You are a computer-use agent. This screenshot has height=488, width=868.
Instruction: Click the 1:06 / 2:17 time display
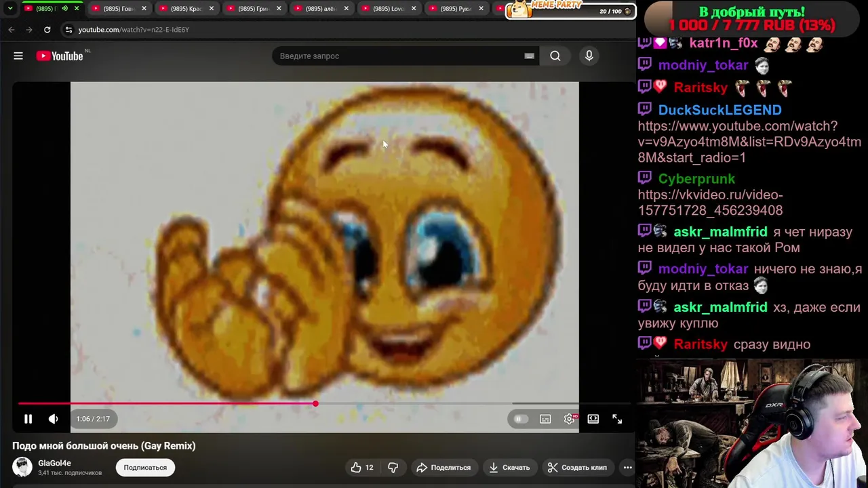click(x=93, y=419)
